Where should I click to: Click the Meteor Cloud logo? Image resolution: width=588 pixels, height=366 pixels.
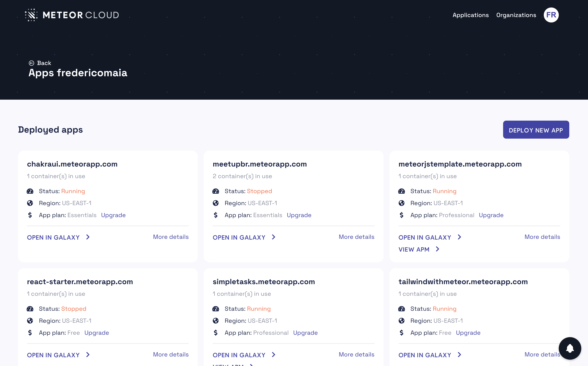[72, 15]
